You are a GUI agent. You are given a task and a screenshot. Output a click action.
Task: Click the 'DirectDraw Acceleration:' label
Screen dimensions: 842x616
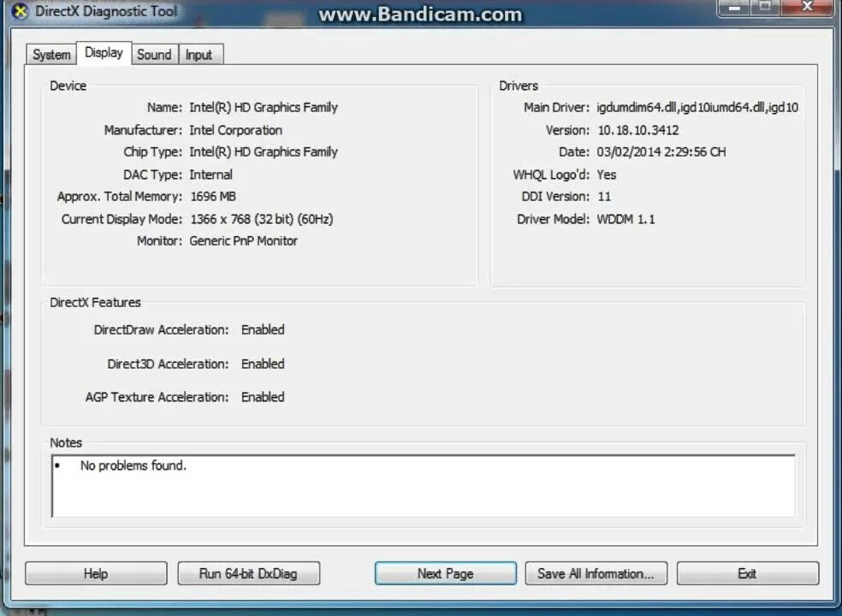(161, 329)
